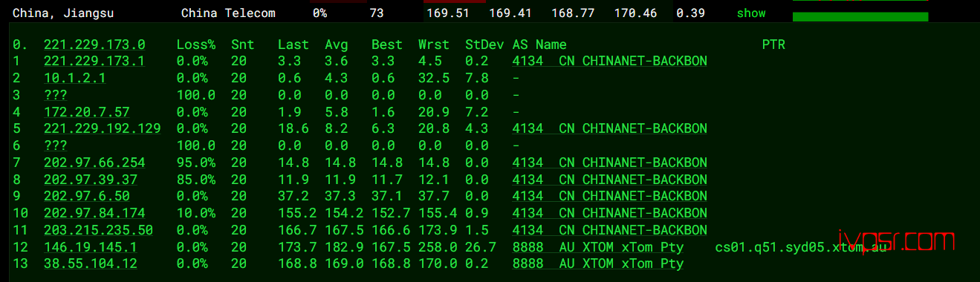Select the 32.5 worst value on hop 2
980x282 pixels.
[434, 78]
